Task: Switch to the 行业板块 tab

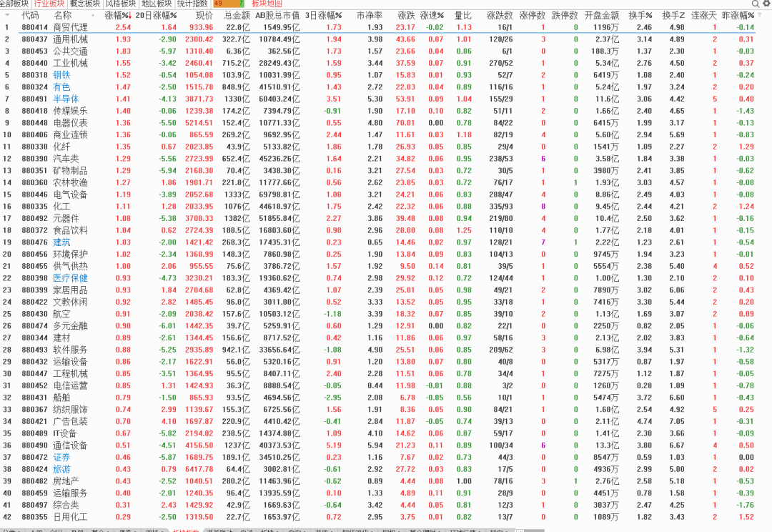Action: point(49,4)
